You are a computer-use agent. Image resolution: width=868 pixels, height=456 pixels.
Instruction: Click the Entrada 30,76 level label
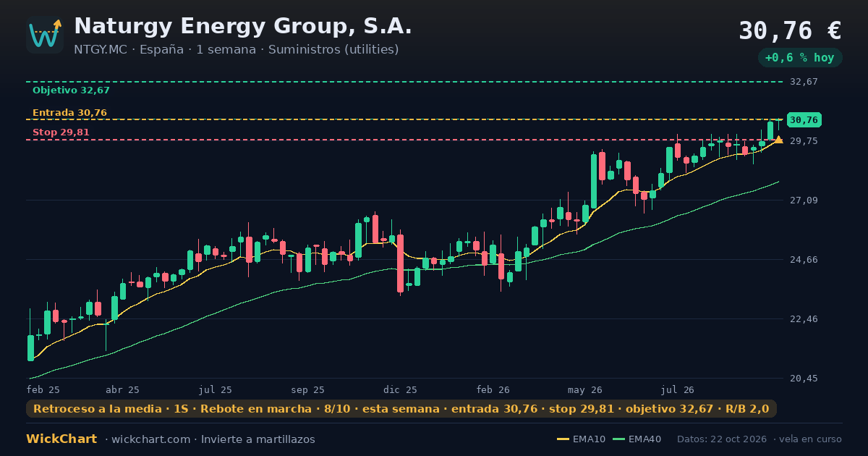69,113
